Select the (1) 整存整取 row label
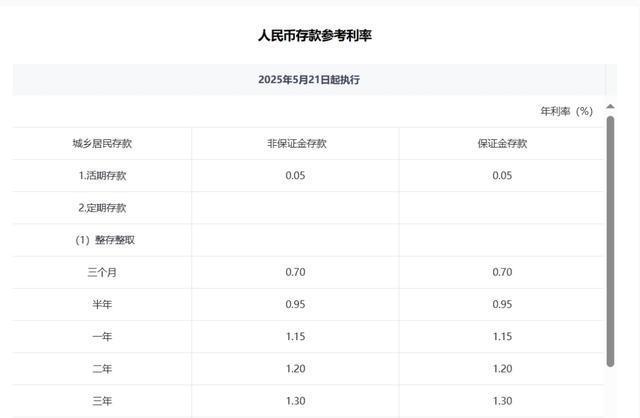This screenshot has height=418, width=640. (101, 240)
